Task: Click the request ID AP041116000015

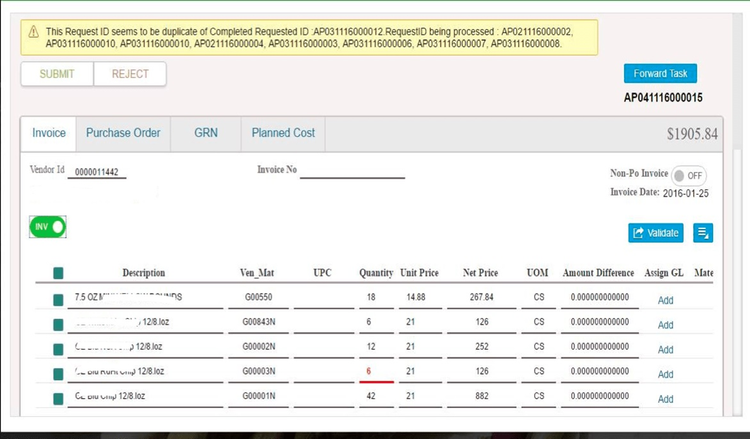Action: tap(663, 98)
